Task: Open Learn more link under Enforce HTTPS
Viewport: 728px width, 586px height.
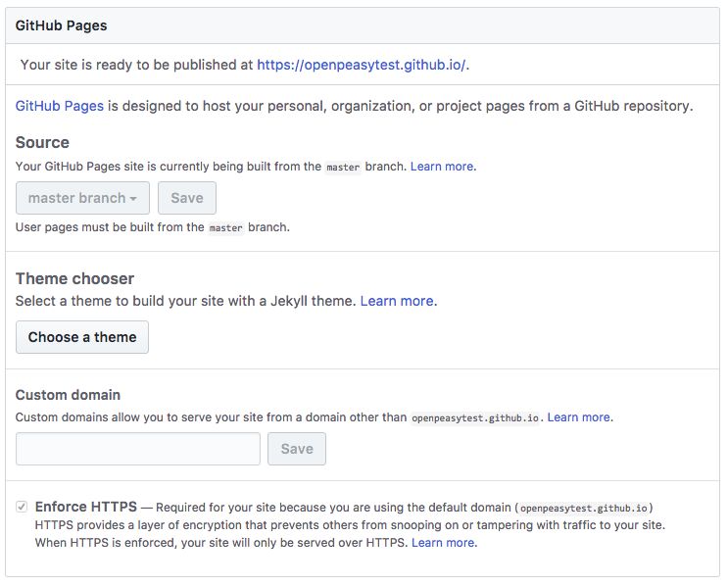Action: 443,542
